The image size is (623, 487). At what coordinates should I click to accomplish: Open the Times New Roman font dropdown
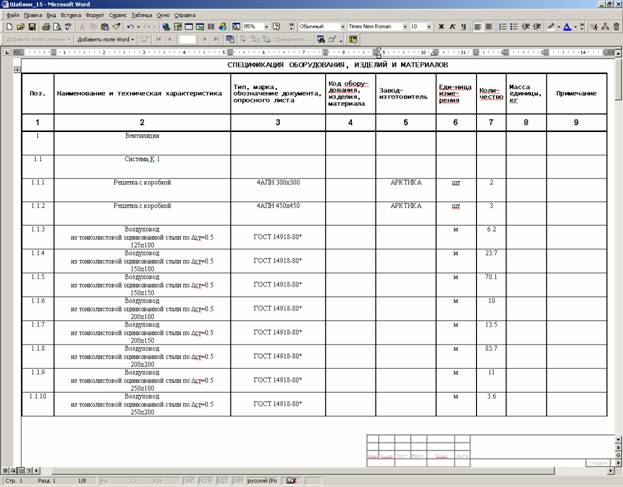(403, 27)
